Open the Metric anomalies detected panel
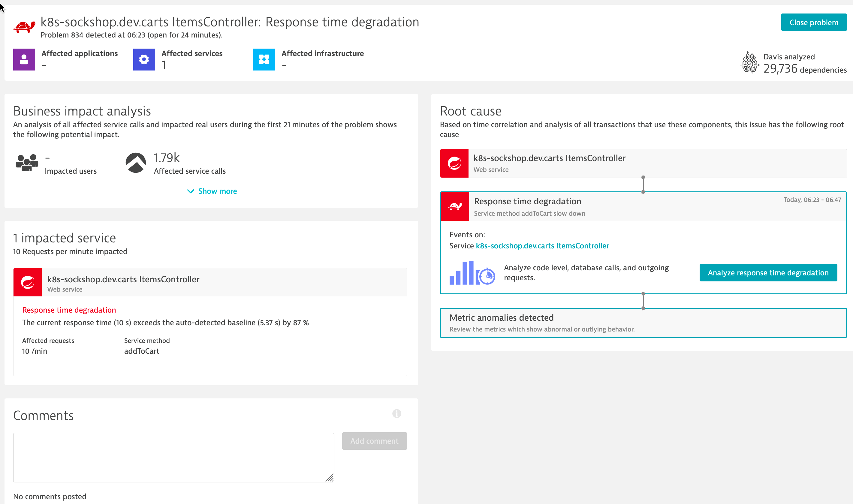This screenshot has height=504, width=853. point(643,323)
